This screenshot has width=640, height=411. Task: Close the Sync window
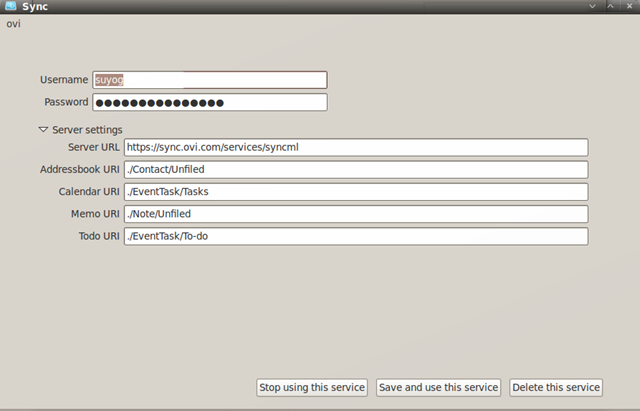pyautogui.click(x=629, y=6)
